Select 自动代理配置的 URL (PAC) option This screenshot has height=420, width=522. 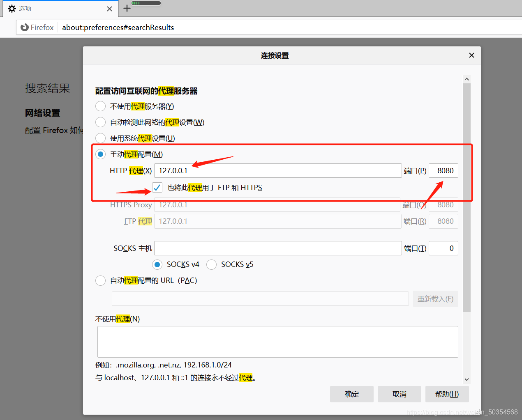(x=100, y=280)
